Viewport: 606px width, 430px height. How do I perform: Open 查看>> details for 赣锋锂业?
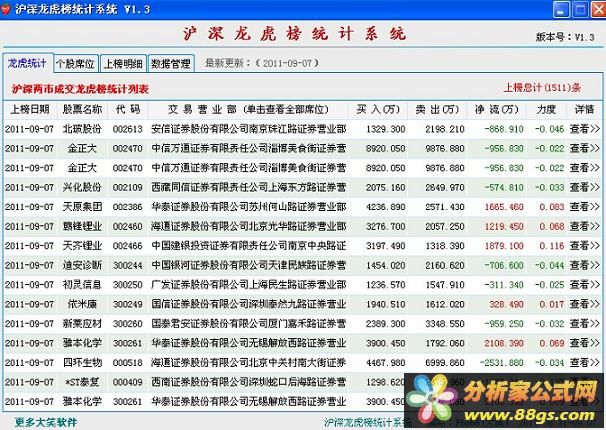584,226
